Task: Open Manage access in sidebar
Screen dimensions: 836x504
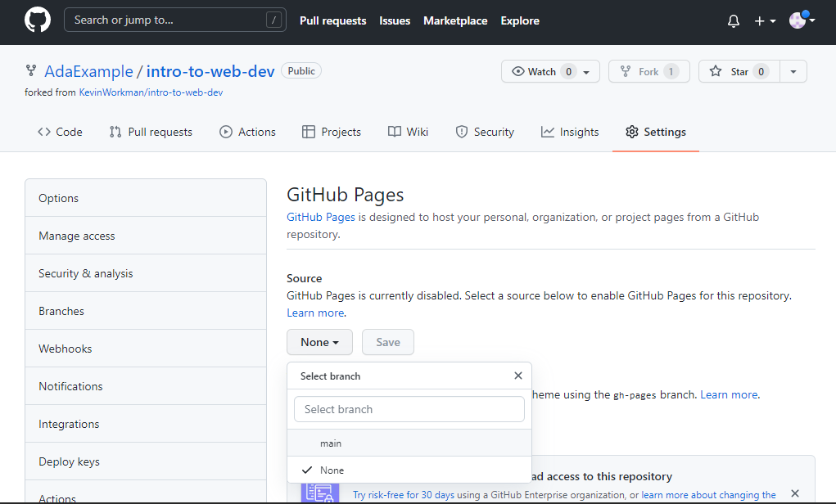Action: (146, 236)
